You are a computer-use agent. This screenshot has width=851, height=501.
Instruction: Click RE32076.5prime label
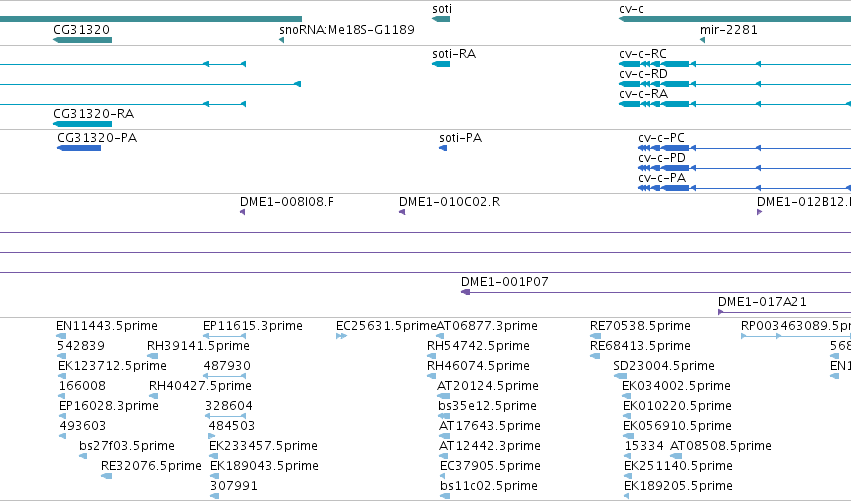pos(151,466)
